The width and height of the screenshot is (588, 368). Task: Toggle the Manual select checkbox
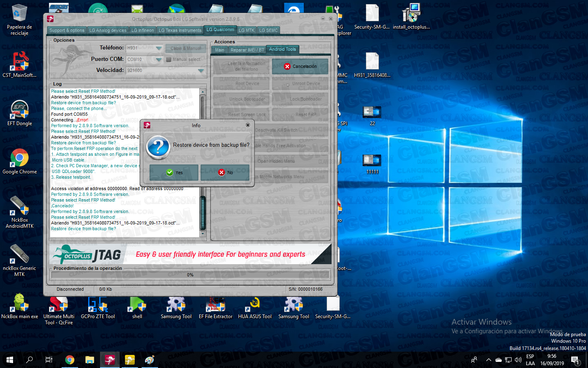[x=169, y=60]
